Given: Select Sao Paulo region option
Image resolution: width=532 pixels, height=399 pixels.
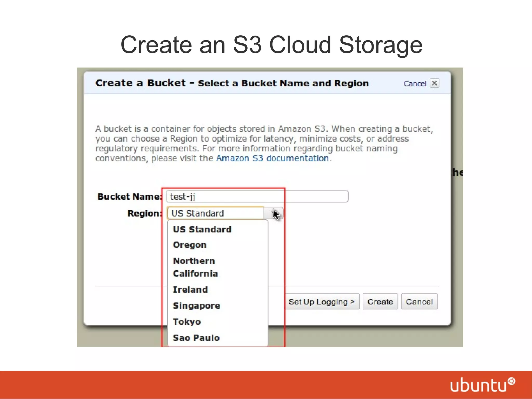Looking at the screenshot, I should (218, 338).
